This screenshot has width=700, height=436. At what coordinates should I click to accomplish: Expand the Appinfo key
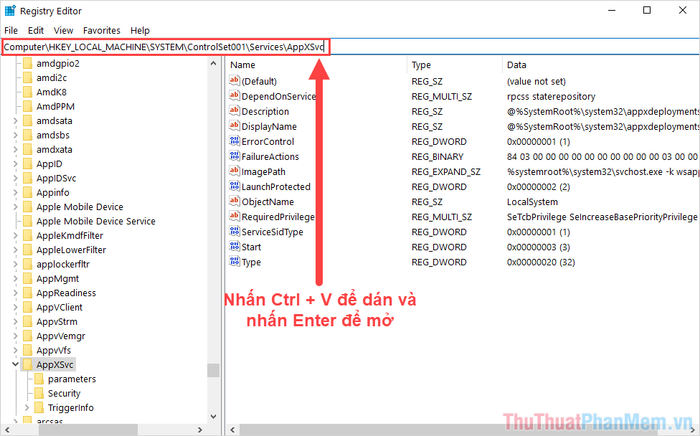[15, 192]
